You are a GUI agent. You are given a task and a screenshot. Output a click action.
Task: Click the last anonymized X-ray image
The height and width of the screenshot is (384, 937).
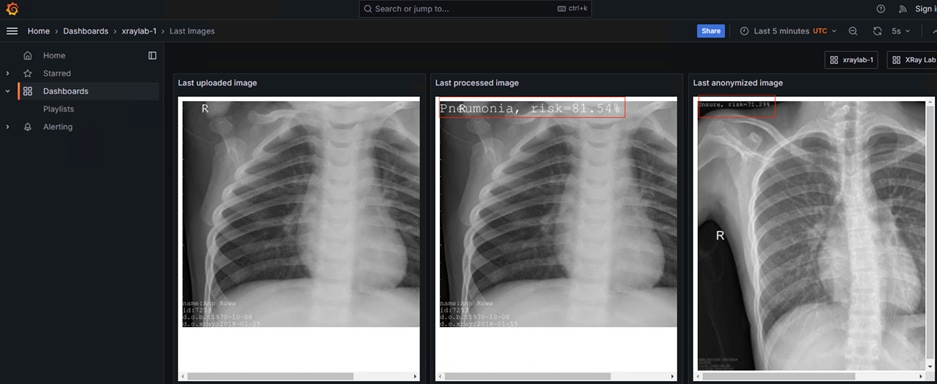[x=812, y=235]
